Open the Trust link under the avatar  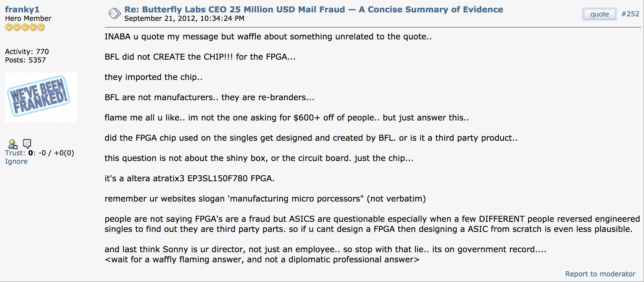[x=15, y=153]
